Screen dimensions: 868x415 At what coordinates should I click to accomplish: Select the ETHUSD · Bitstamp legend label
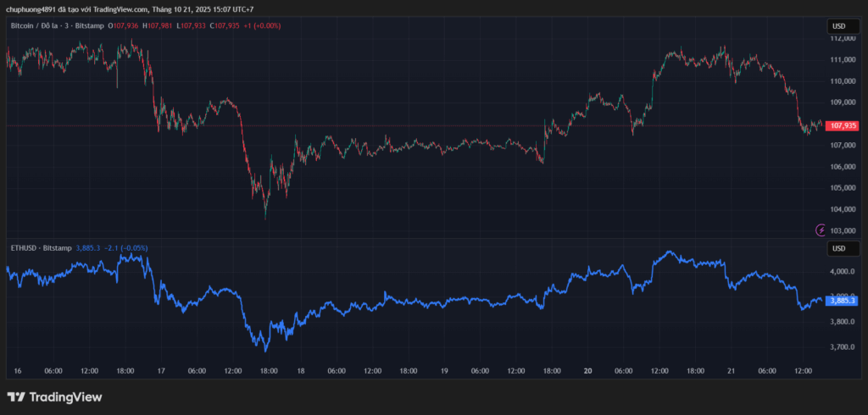(40, 247)
